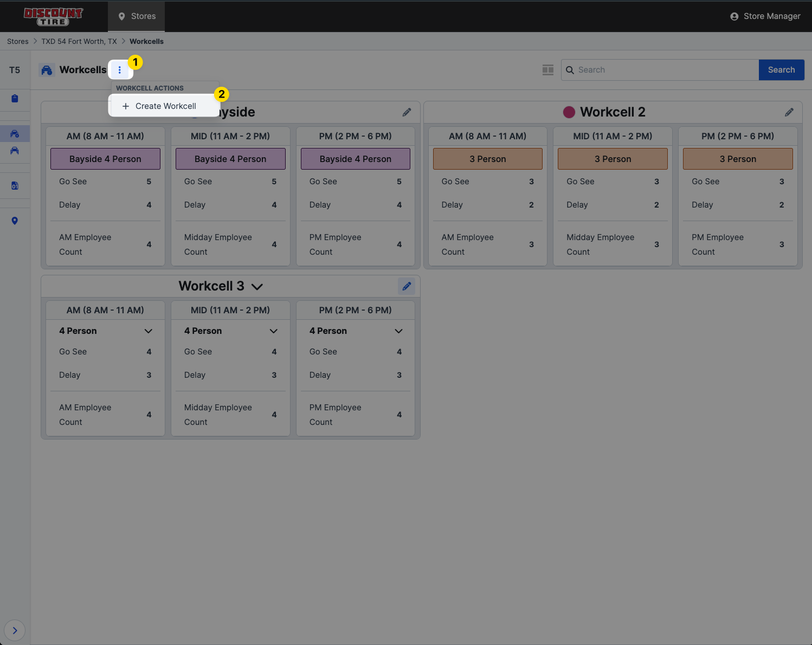Go to 'TXD 54 Fort Worth, TX' breadcrumb
812x645 pixels.
pos(79,41)
